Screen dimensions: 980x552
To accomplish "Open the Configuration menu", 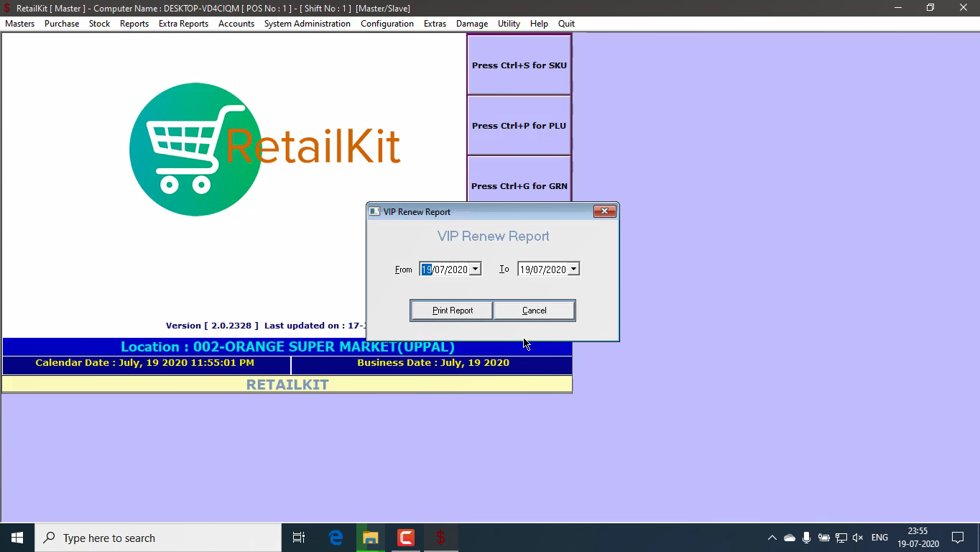I will point(387,24).
